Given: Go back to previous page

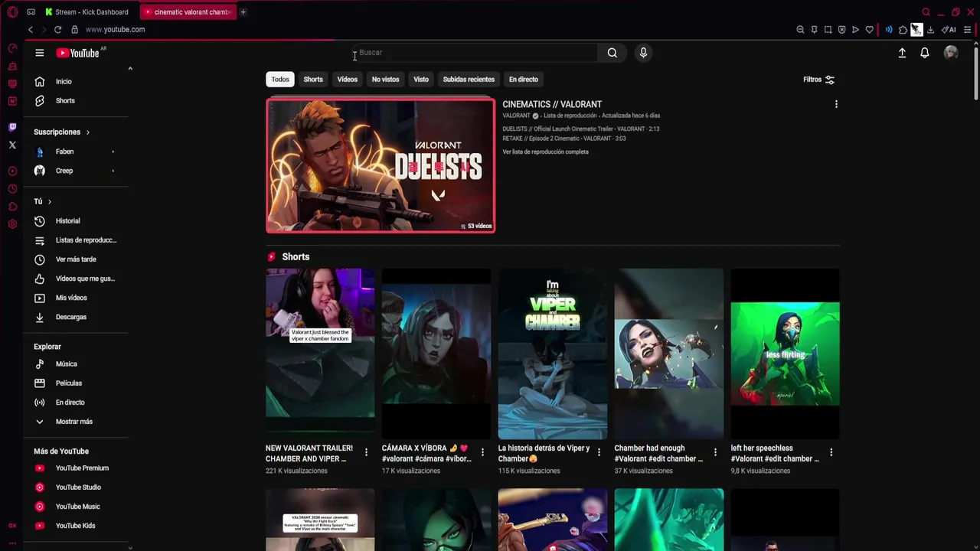Looking at the screenshot, I should 31,30.
